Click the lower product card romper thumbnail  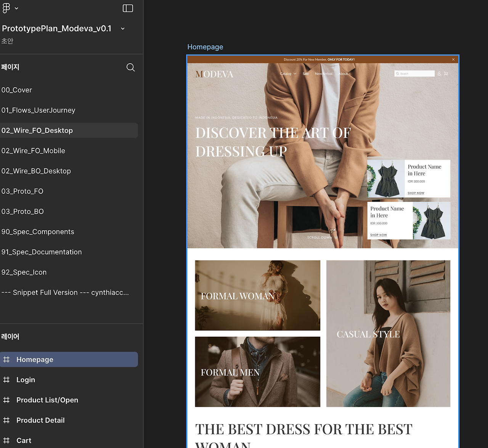[x=432, y=221]
